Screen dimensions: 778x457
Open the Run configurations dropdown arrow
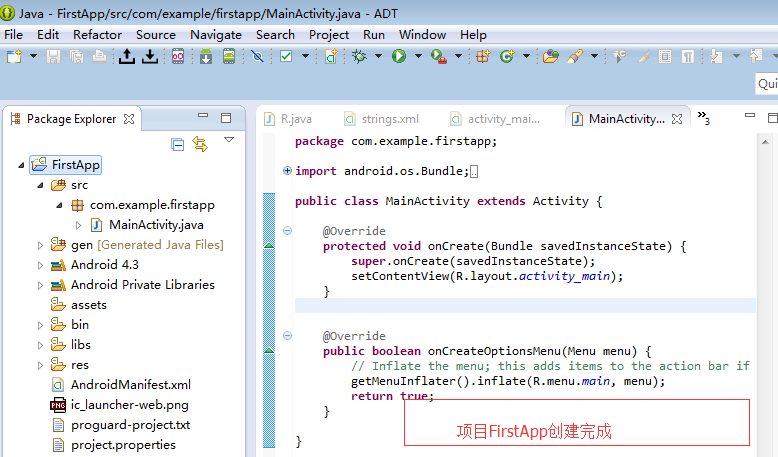pos(418,56)
